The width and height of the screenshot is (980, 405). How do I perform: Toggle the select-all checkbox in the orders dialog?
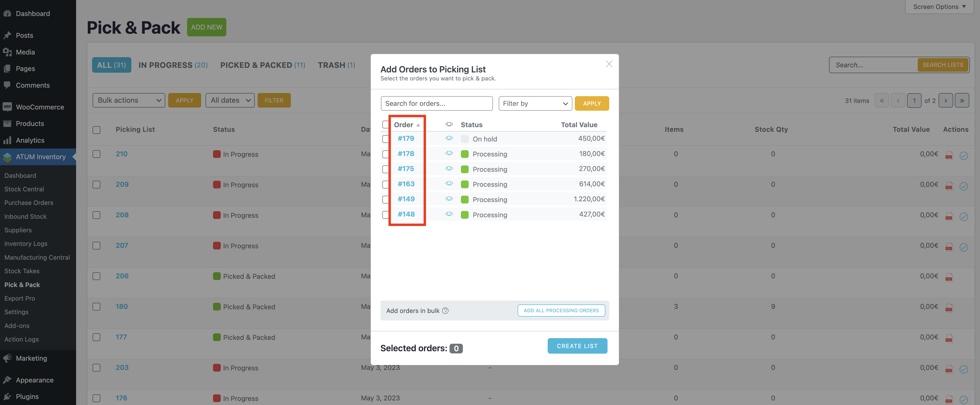click(385, 124)
